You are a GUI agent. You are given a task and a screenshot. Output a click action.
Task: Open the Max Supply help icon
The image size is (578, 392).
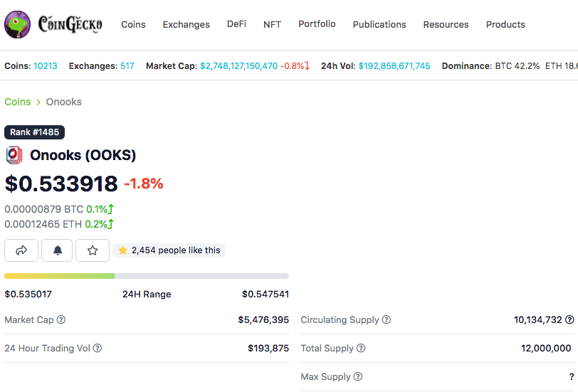[x=358, y=376]
